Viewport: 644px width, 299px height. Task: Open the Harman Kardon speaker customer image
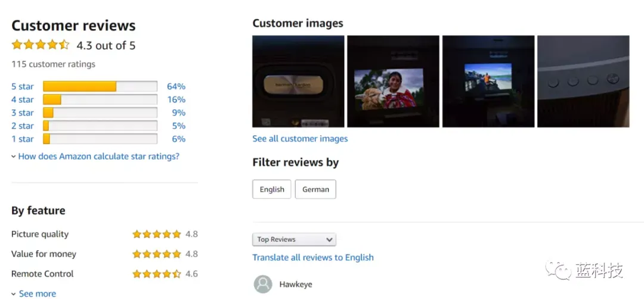(x=298, y=81)
